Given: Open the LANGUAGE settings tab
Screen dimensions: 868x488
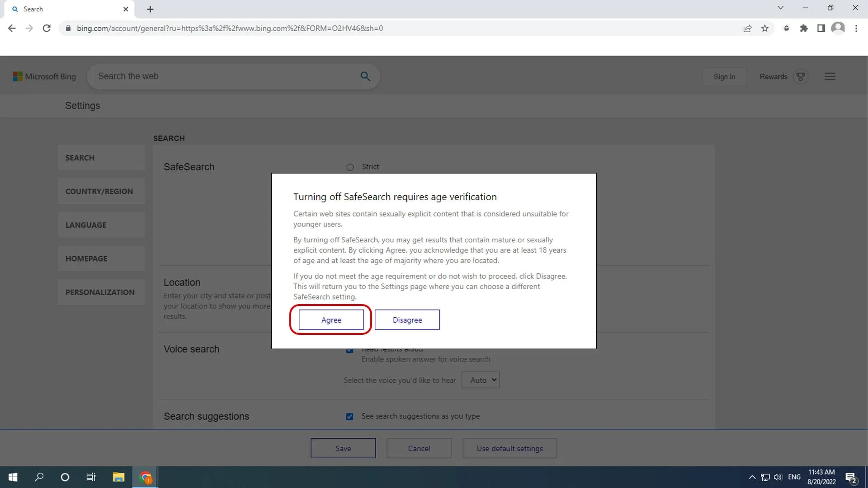Looking at the screenshot, I should [101, 225].
